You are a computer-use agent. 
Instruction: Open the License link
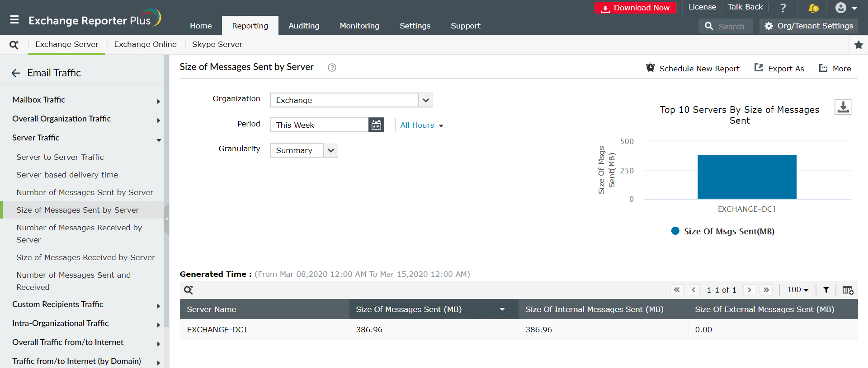(702, 7)
